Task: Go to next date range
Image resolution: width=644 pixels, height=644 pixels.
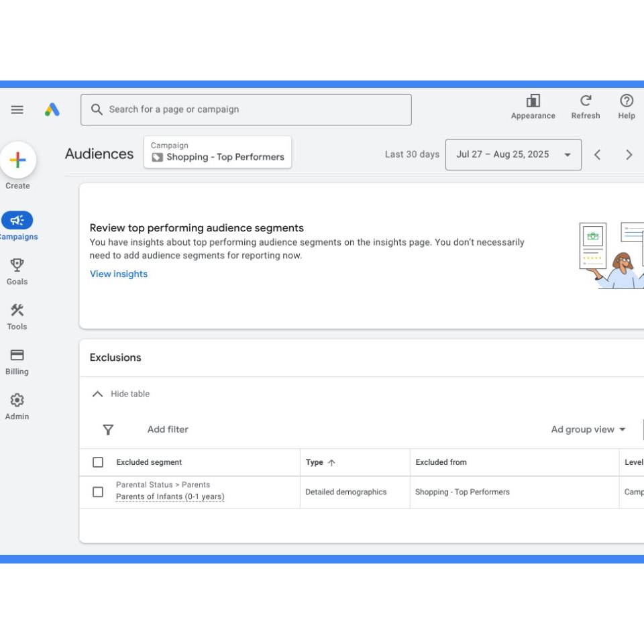Action: coord(629,155)
